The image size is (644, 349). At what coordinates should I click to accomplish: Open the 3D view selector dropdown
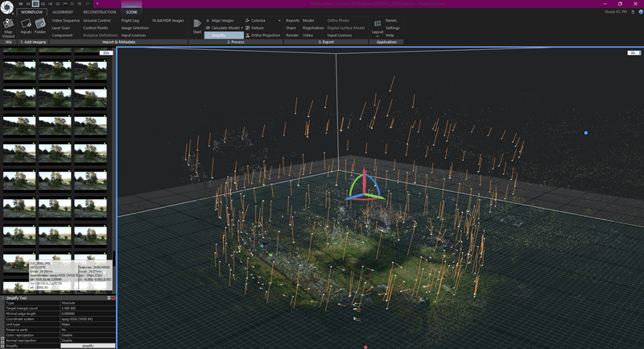634,53
